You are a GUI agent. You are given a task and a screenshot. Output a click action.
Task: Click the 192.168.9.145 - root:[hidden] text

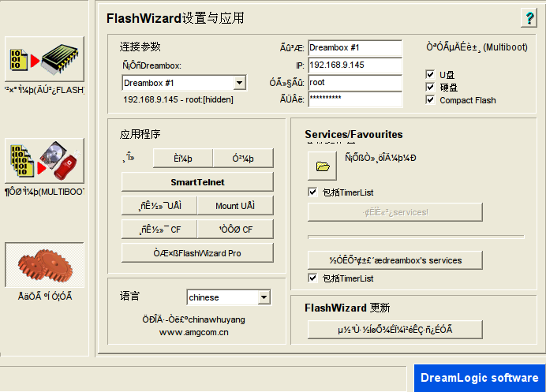click(x=178, y=99)
